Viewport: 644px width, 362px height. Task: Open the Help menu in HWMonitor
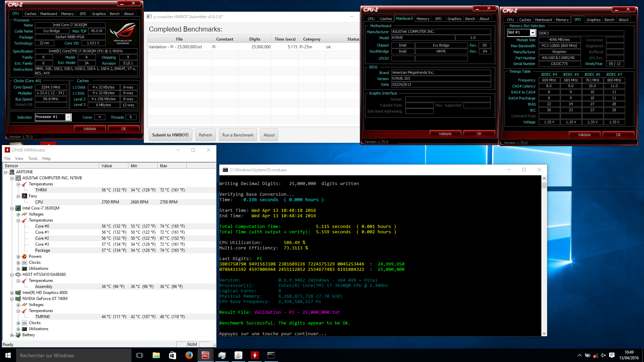coord(46,159)
